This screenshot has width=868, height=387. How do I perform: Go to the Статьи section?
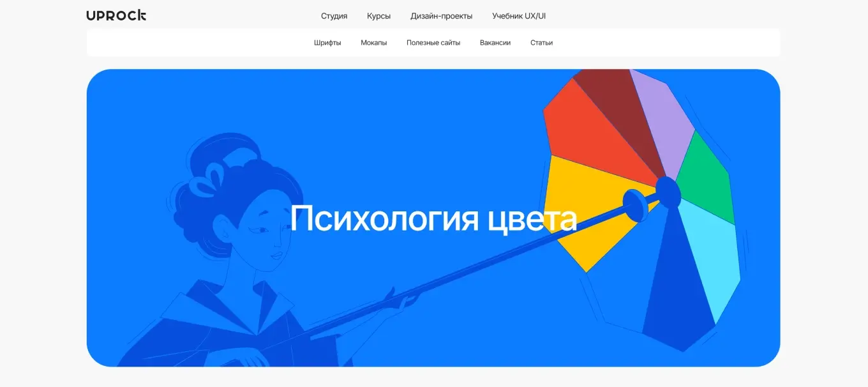[541, 43]
